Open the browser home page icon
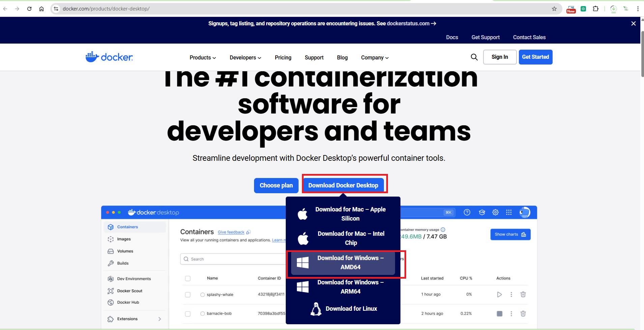The image size is (644, 330). tap(41, 9)
